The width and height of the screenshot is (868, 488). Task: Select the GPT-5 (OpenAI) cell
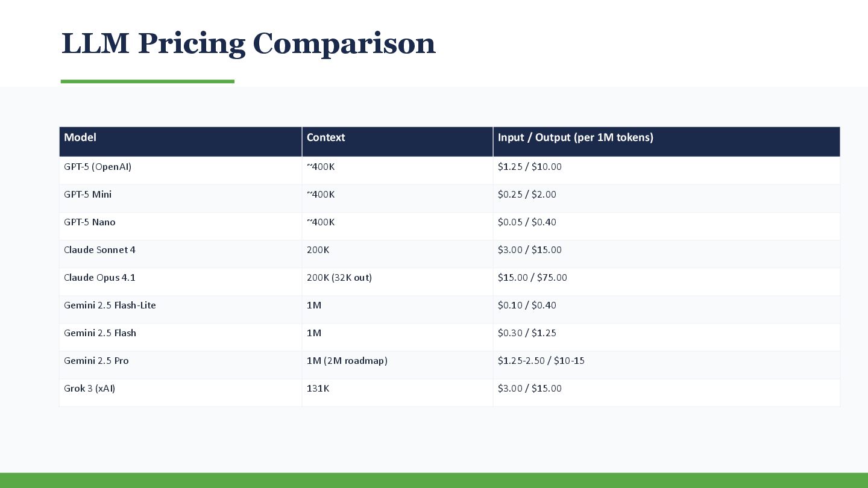(181, 170)
